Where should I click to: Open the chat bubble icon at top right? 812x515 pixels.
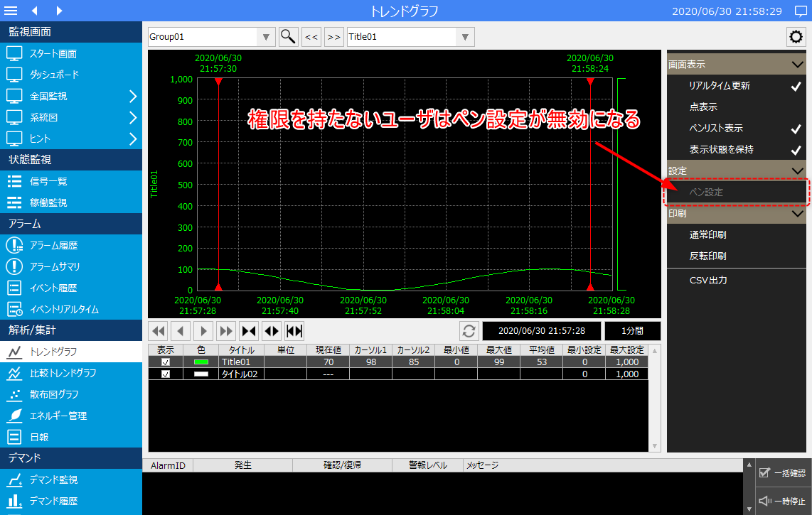coord(799,11)
